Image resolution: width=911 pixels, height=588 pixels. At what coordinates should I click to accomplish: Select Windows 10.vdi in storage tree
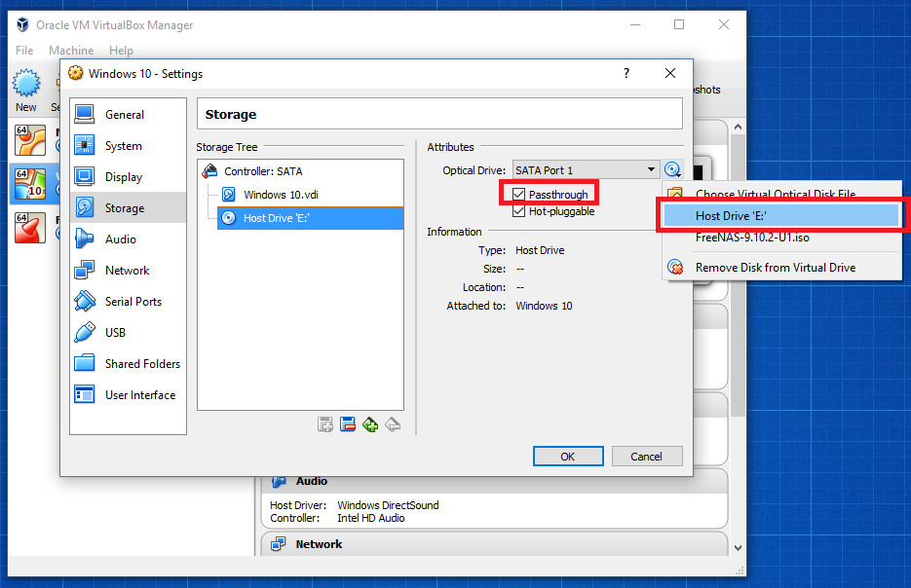pos(281,195)
